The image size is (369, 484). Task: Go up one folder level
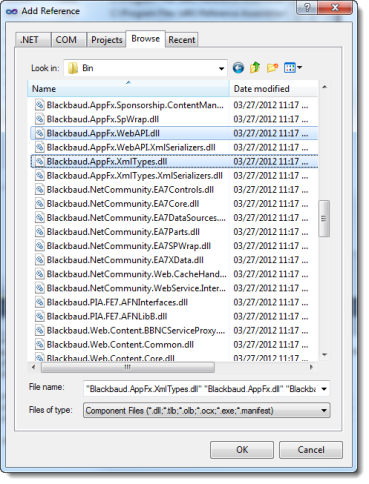[255, 68]
